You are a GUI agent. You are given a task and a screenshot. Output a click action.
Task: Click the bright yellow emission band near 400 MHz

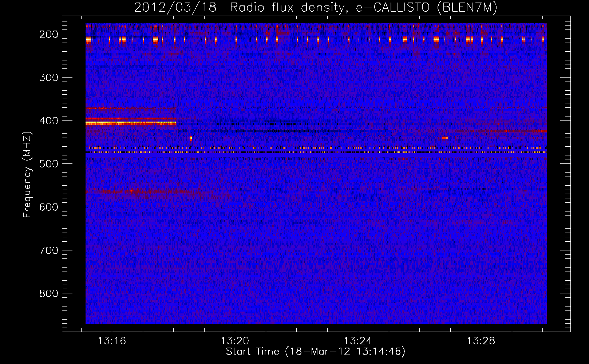point(131,123)
